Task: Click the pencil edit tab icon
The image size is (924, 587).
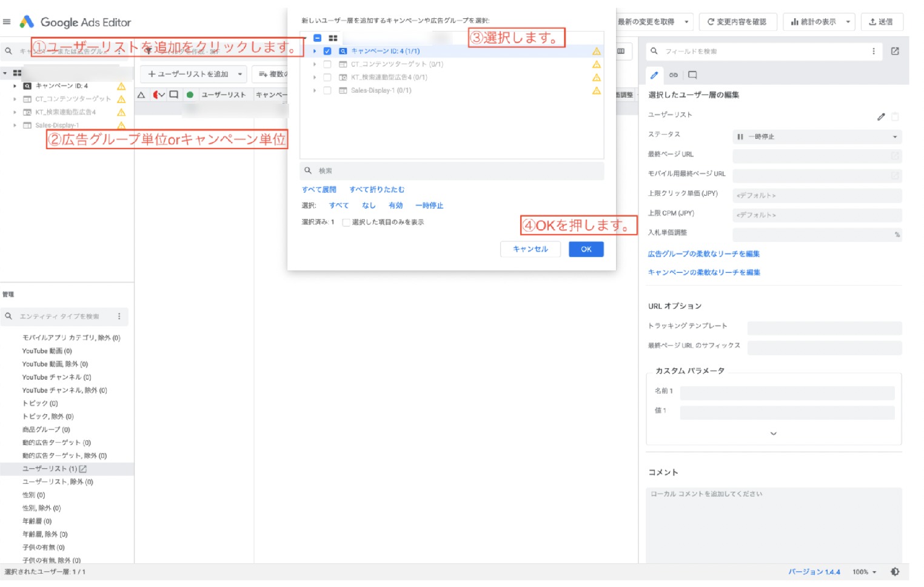Action: click(x=654, y=75)
